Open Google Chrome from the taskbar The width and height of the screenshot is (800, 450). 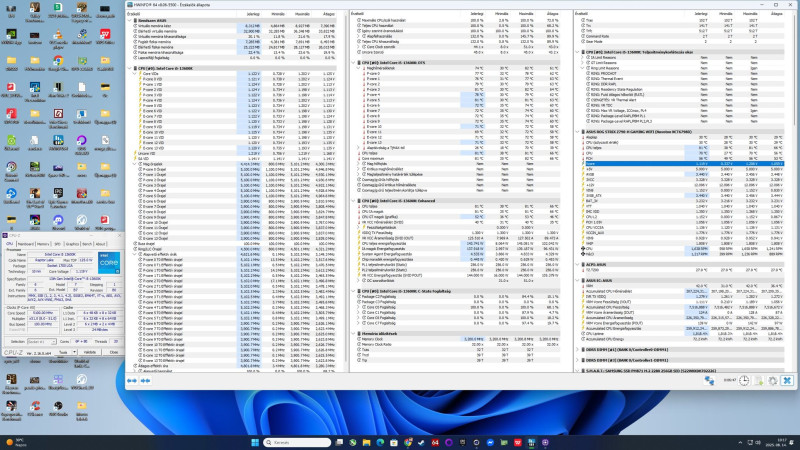(408, 442)
